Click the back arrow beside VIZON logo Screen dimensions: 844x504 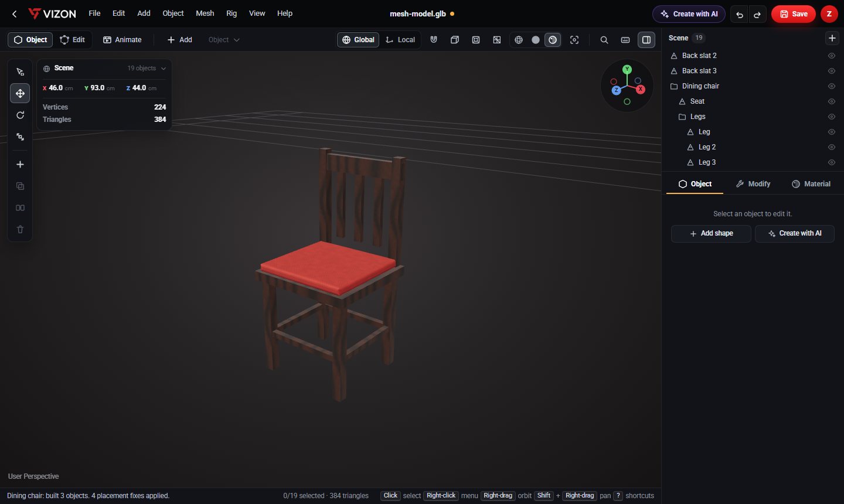click(15, 14)
